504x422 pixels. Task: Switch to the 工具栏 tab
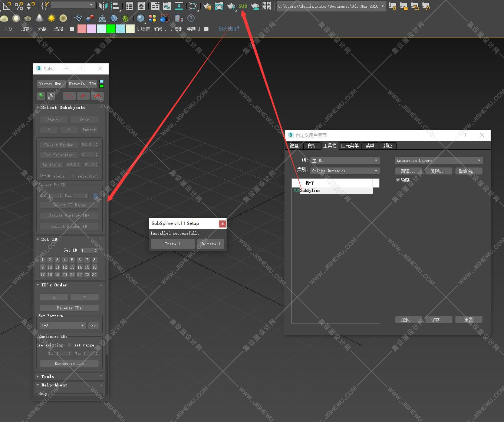click(x=330, y=146)
